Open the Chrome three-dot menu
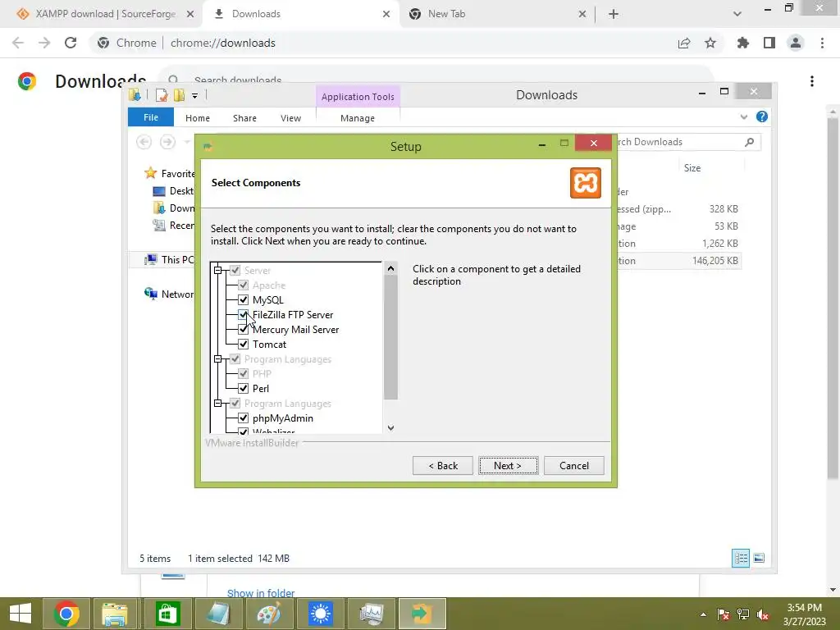840x630 pixels. pyautogui.click(x=822, y=43)
